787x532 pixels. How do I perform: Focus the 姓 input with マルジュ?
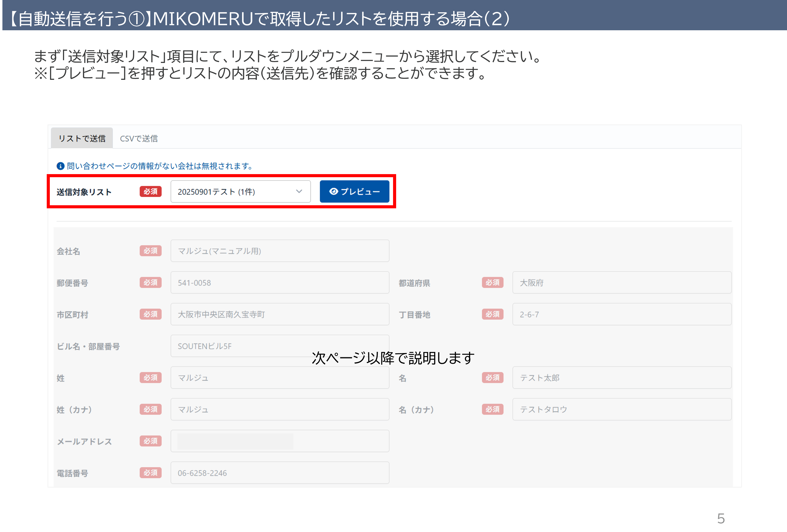tap(280, 378)
